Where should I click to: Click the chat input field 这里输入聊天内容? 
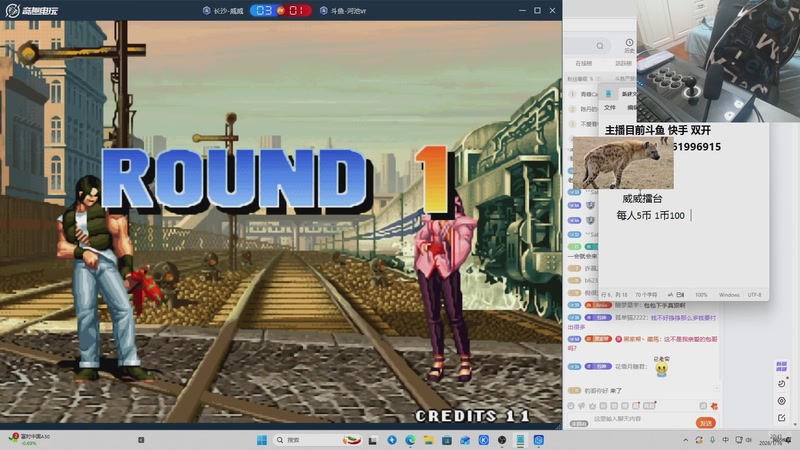click(640, 419)
